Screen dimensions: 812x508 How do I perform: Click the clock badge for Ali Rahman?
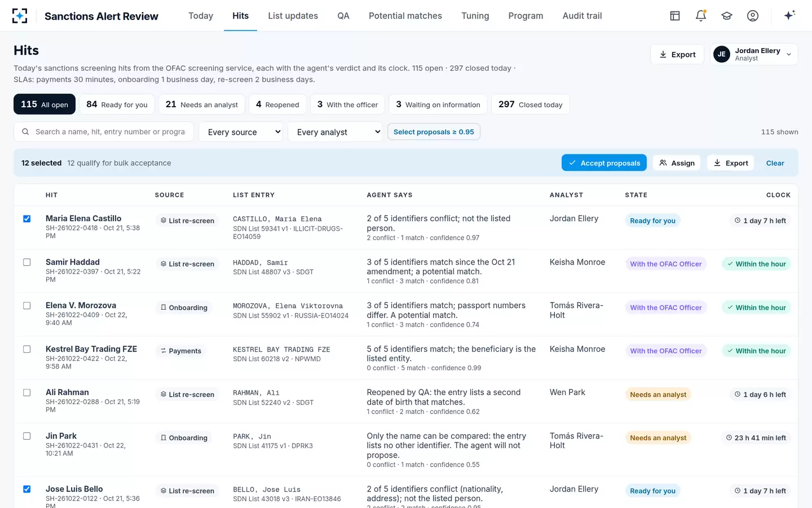[x=760, y=395]
